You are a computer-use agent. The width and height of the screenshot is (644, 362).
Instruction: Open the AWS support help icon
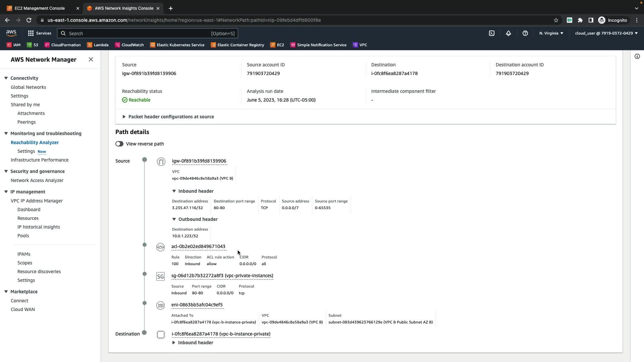pyautogui.click(x=525, y=33)
